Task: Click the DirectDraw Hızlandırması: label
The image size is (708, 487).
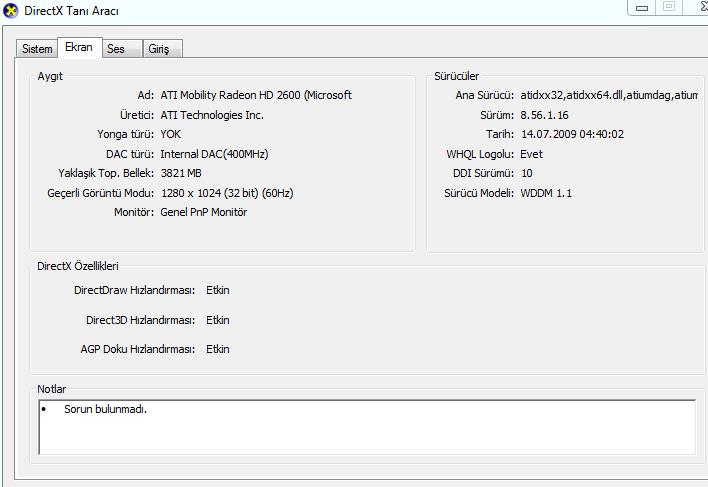Action: point(135,290)
